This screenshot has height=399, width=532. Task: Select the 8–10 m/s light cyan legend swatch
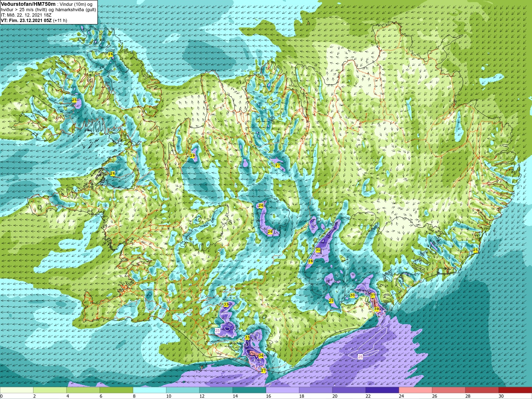(x=150, y=390)
